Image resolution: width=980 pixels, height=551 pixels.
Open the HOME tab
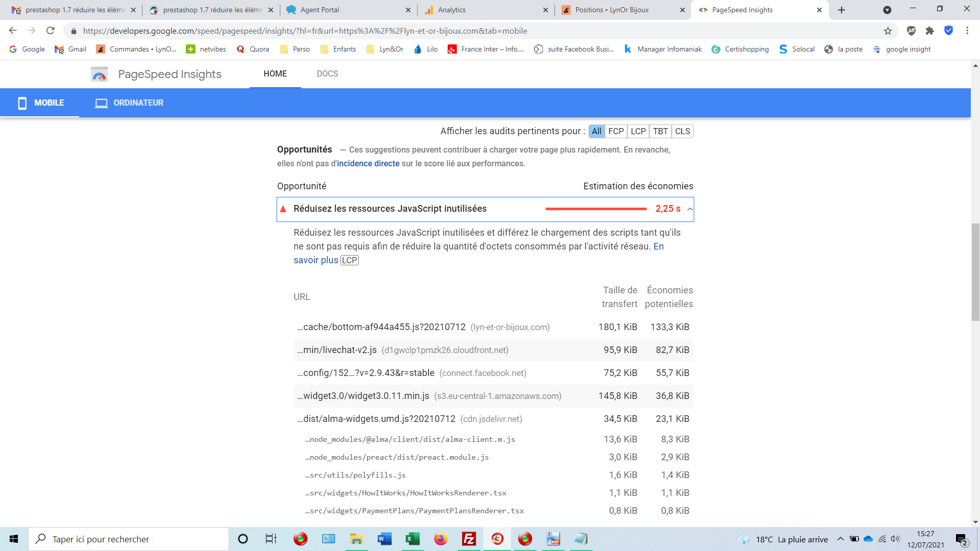[x=275, y=74]
